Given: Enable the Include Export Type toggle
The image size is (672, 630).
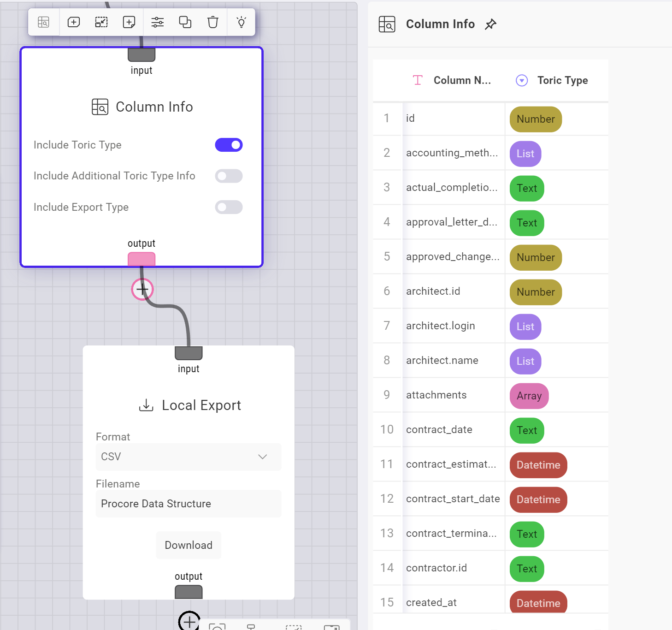Looking at the screenshot, I should (229, 207).
